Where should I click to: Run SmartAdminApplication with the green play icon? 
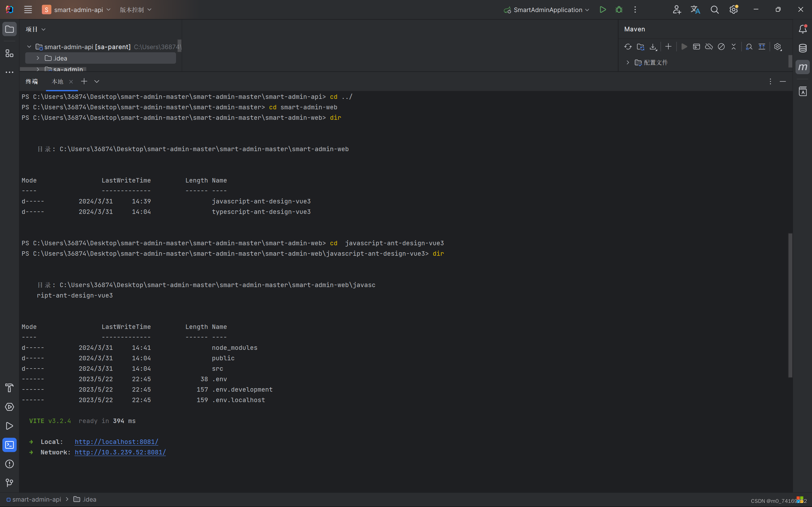tap(603, 10)
